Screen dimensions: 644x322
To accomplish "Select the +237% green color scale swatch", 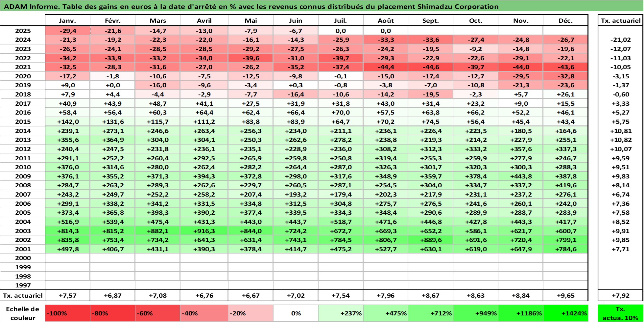I will point(341,313).
